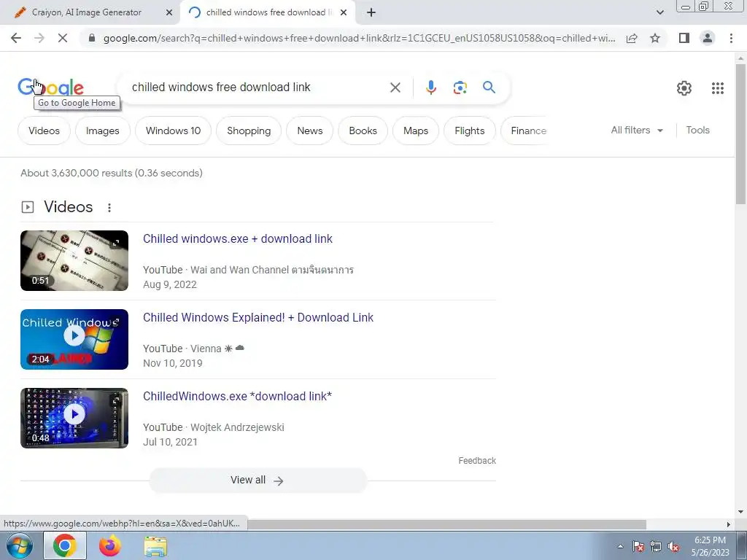Filter results by Videos
Image resolution: width=747 pixels, height=560 pixels.
tap(44, 131)
